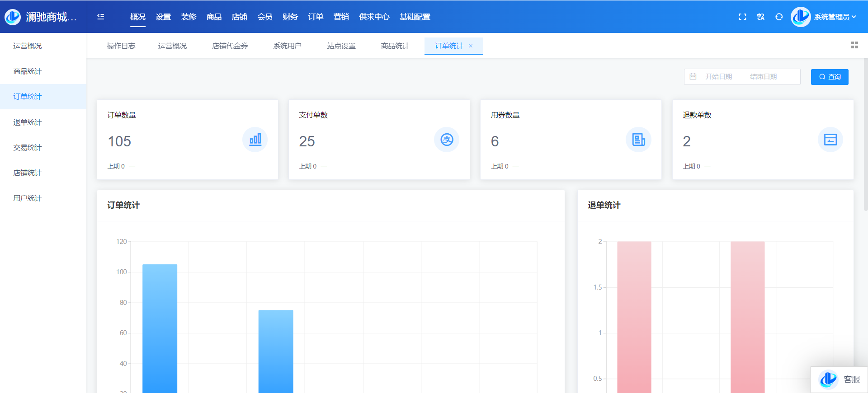Open 财务 in the top navigation
The width and height of the screenshot is (868, 393).
click(290, 17)
